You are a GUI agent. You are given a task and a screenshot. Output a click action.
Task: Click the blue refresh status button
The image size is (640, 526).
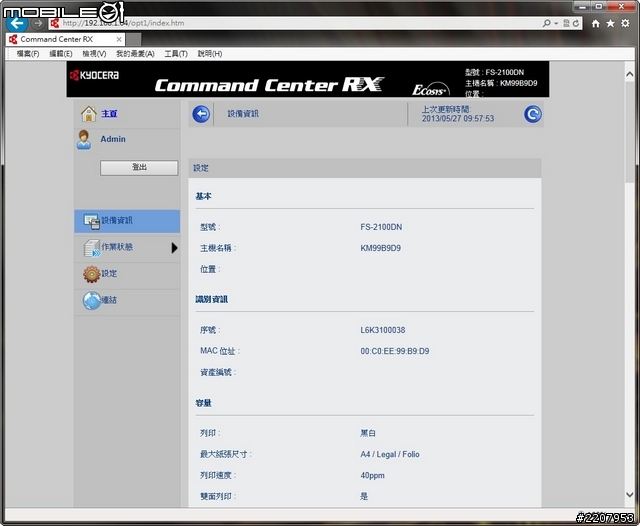pyautogui.click(x=533, y=114)
